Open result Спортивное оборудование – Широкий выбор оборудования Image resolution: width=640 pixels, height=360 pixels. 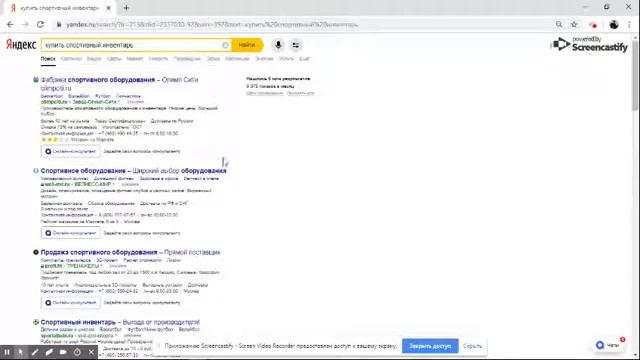coord(133,171)
